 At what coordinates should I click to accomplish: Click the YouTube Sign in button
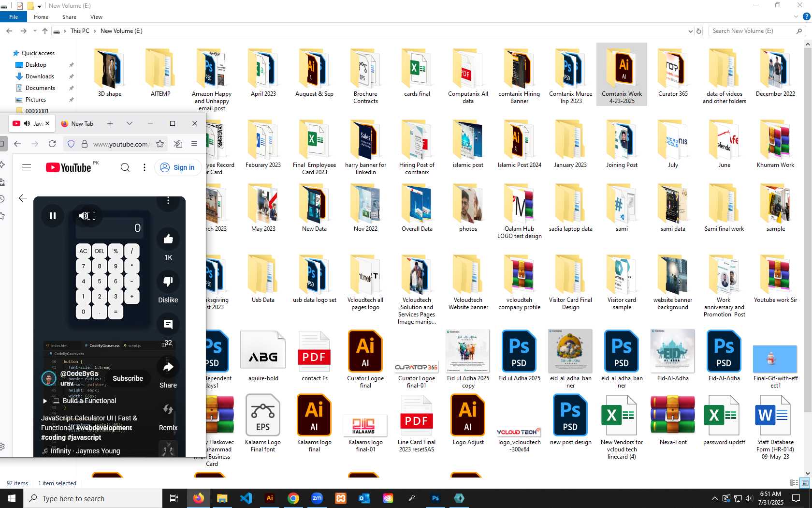tap(178, 167)
